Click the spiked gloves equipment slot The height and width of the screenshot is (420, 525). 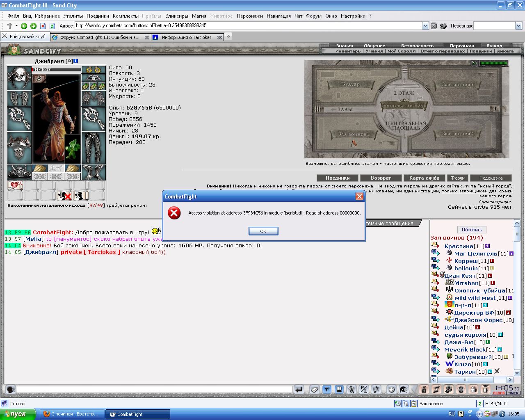click(94, 98)
